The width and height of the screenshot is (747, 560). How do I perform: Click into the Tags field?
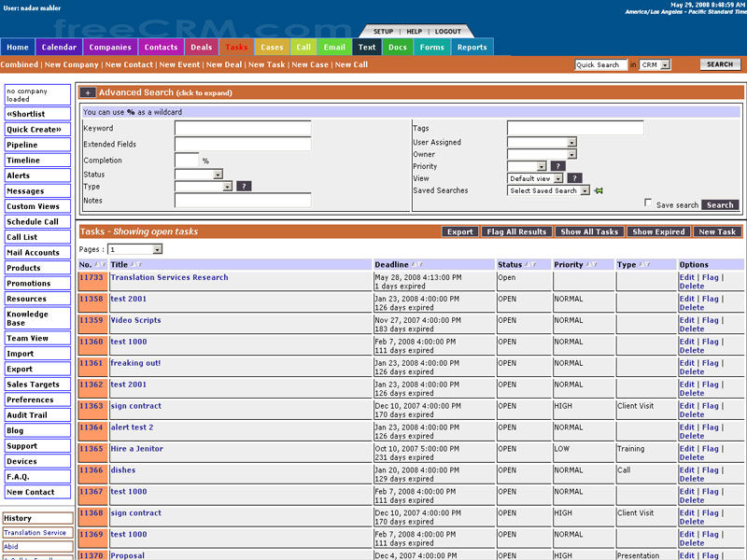pos(575,128)
